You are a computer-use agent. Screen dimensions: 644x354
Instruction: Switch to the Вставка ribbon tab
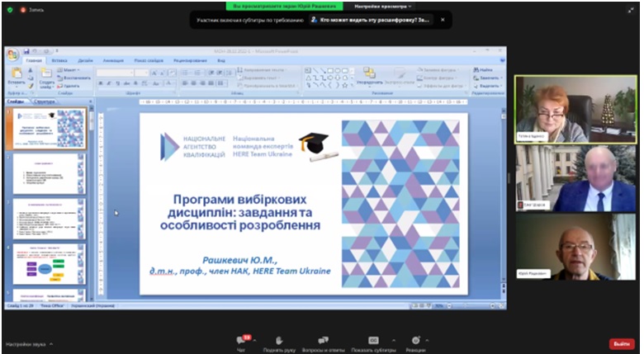pos(59,60)
